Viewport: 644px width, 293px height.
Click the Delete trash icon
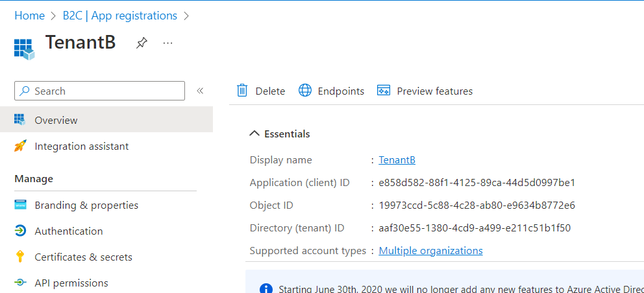click(x=242, y=90)
